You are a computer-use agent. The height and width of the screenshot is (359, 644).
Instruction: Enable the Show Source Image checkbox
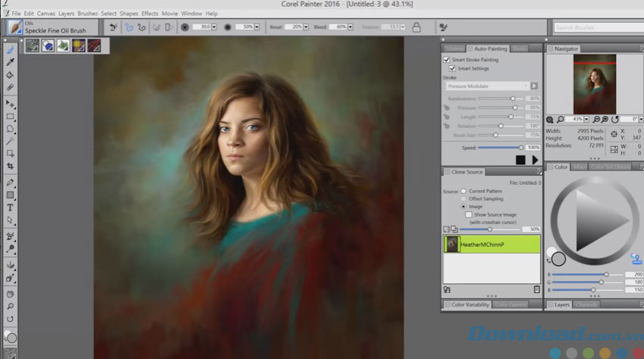(468, 214)
